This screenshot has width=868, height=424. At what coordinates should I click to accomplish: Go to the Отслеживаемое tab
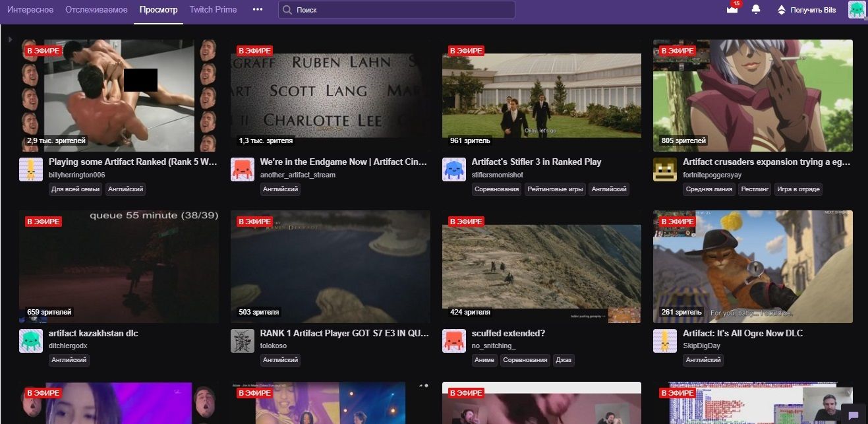(x=96, y=10)
